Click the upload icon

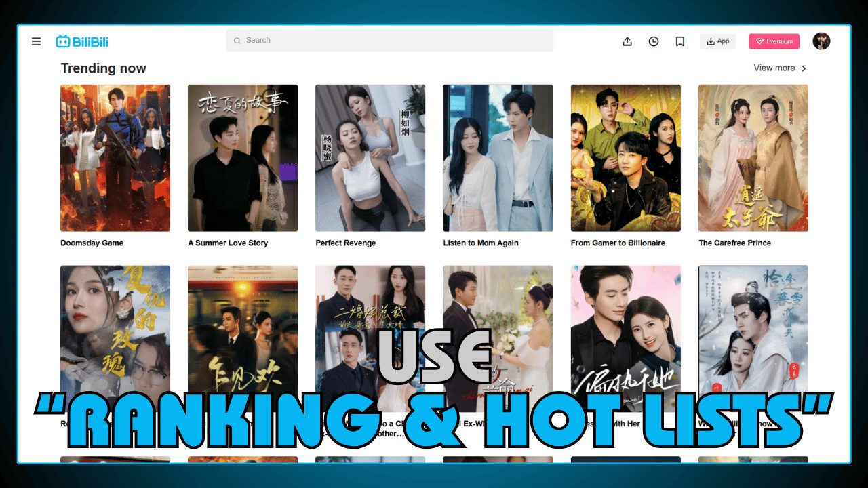(627, 41)
